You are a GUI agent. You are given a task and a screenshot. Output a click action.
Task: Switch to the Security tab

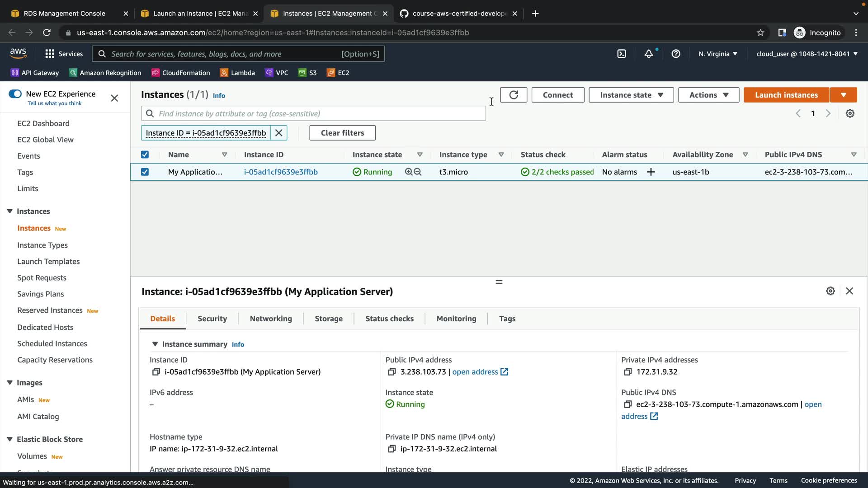point(212,319)
